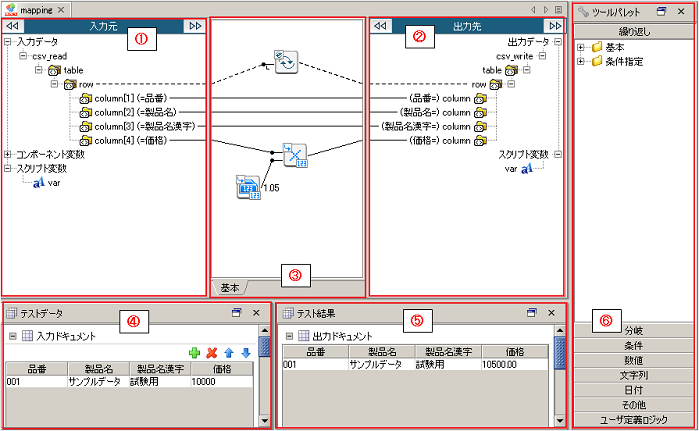
Task: Open the ユーザ定義ロジック palette category
Action: pos(633,420)
